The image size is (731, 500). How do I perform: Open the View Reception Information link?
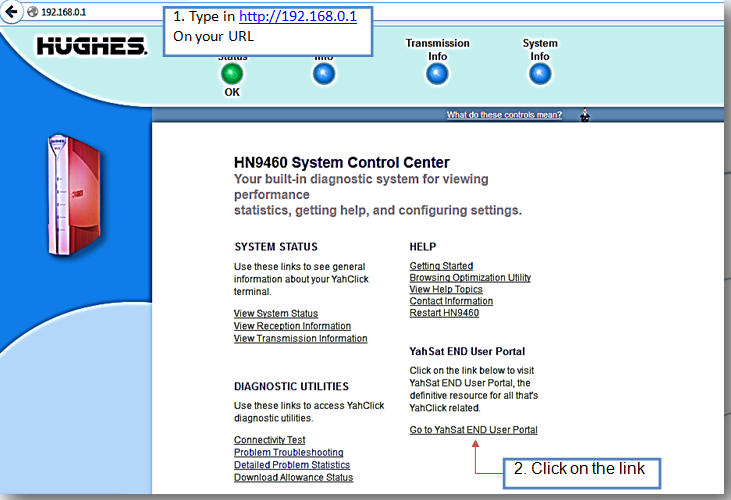(292, 326)
